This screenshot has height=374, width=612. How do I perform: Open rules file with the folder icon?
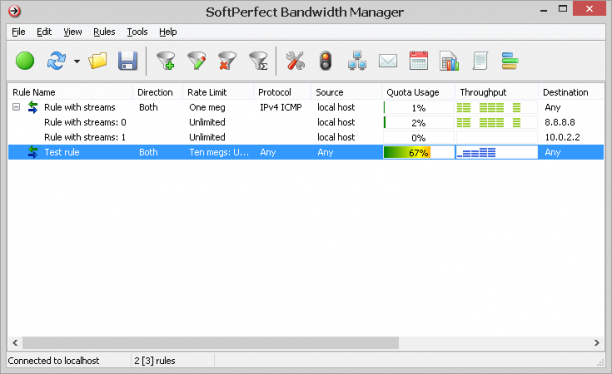point(98,61)
